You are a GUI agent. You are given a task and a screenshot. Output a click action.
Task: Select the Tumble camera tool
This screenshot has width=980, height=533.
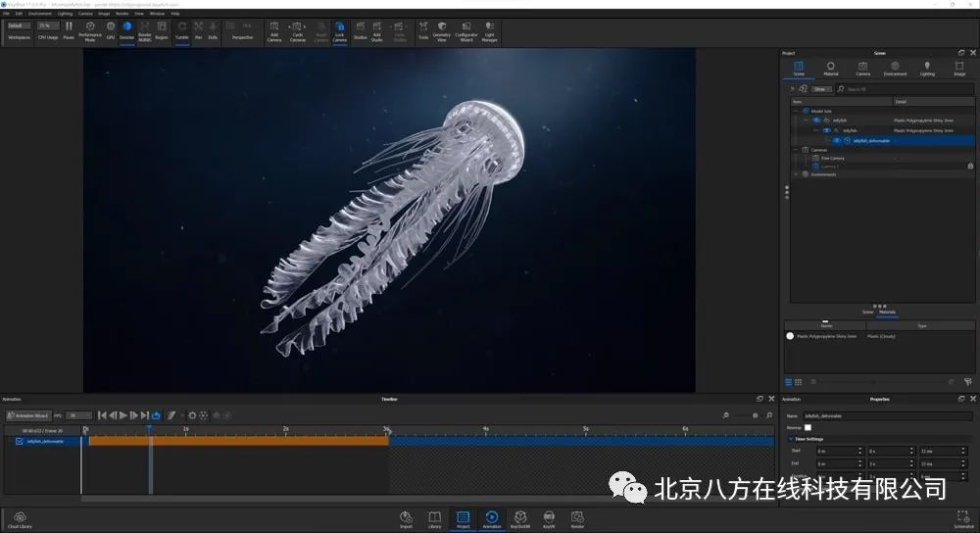click(182, 30)
